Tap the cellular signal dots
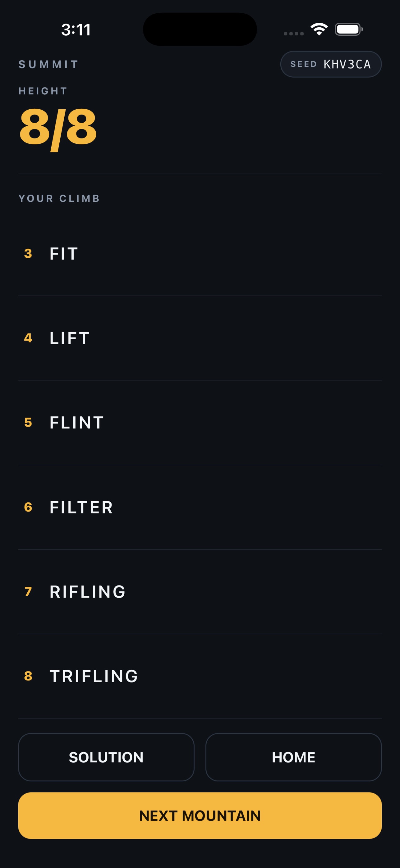 [294, 33]
